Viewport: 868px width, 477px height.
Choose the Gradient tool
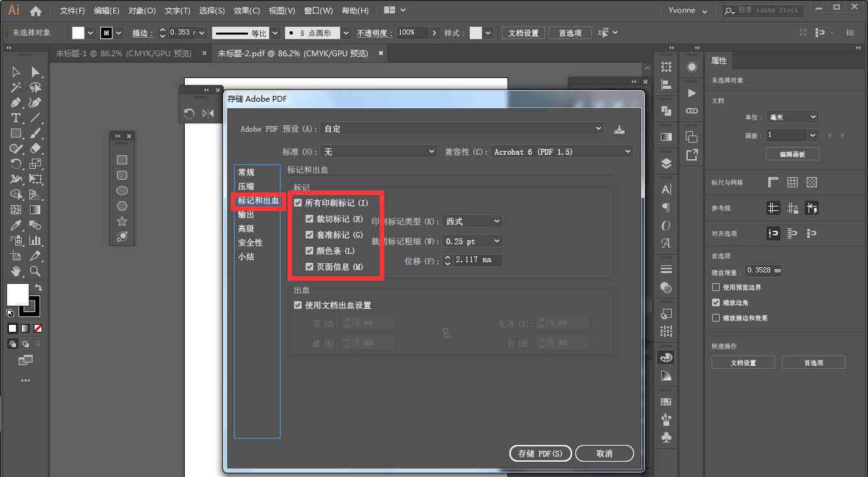[36, 210]
